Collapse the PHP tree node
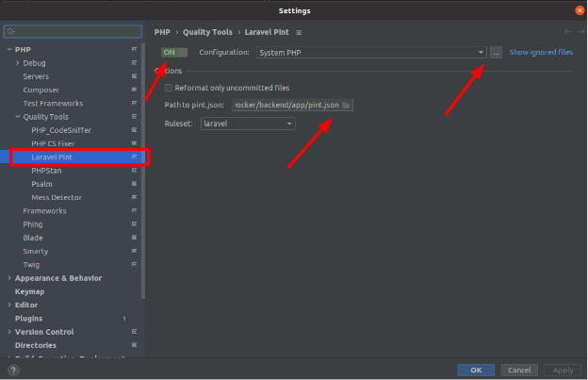The width and height of the screenshot is (588, 380). click(x=9, y=49)
